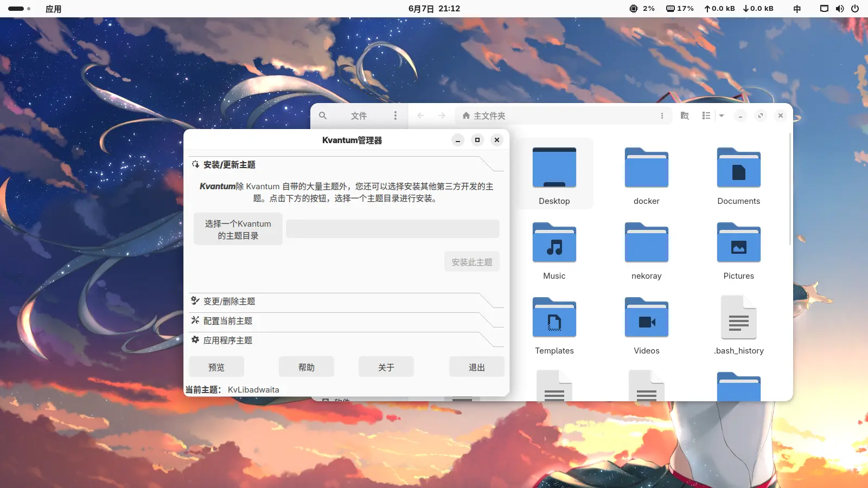The width and height of the screenshot is (868, 488).
Task: Expand the 变更/删除主题 section
Action: [x=346, y=301]
